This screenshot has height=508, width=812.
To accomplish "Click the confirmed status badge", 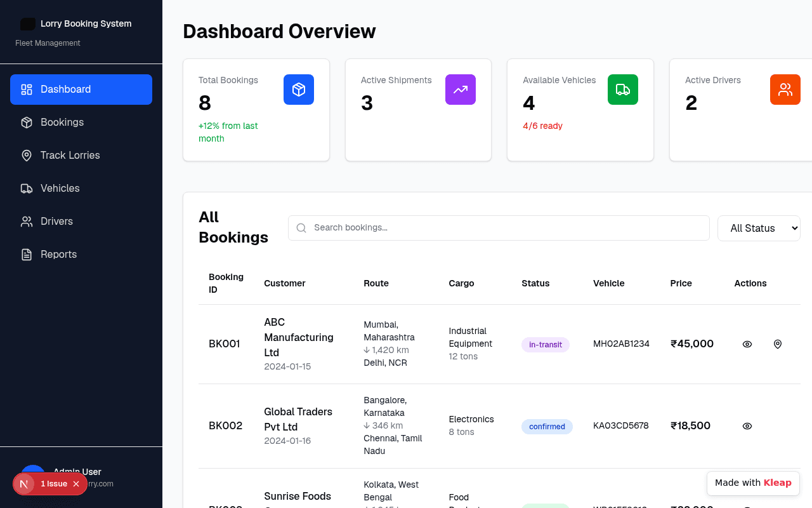I will (547, 427).
